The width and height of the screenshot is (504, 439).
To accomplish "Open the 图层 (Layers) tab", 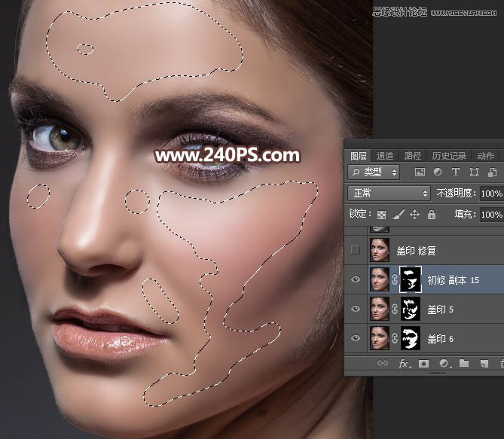I will (358, 156).
